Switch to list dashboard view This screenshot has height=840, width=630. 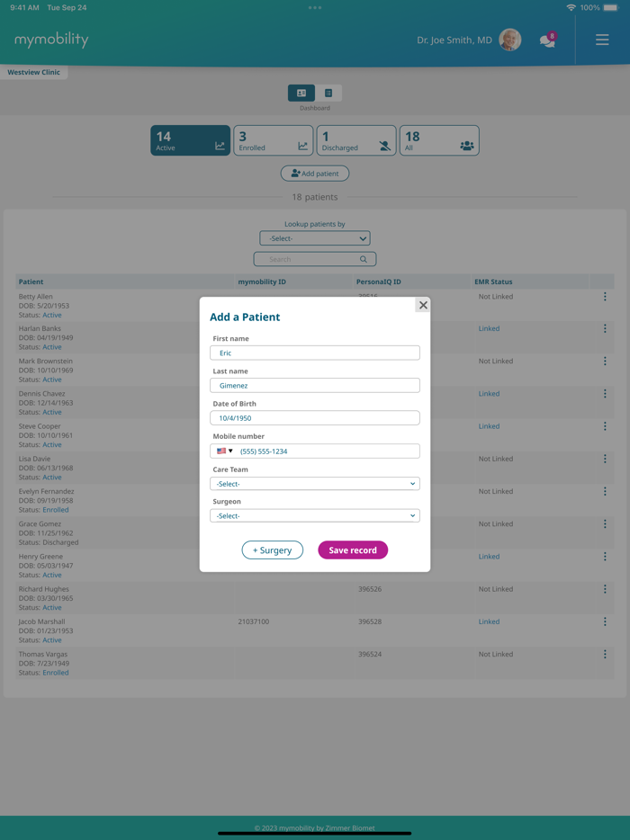(x=328, y=94)
